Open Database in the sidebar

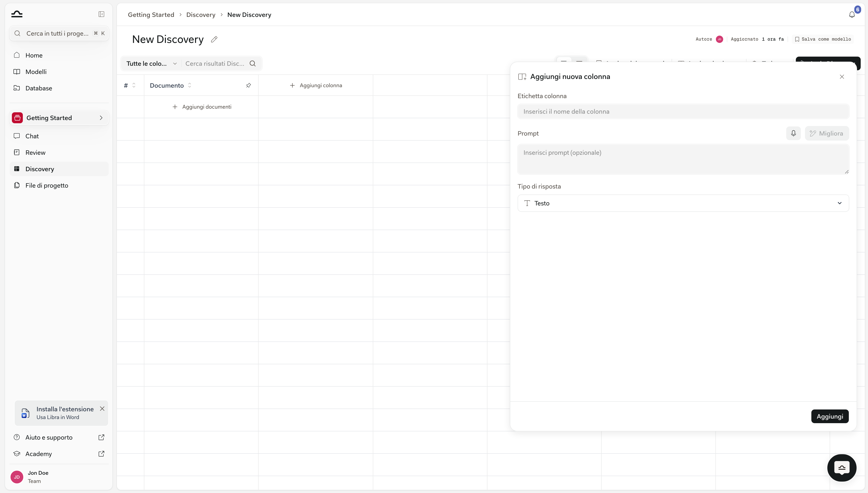click(59, 88)
